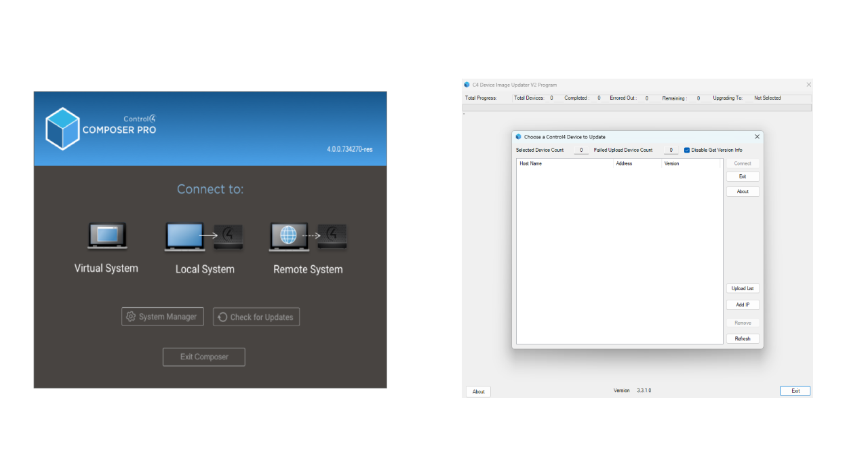Screen dimensions: 868x476
Task: Click the Selected Device Count field
Action: click(580, 150)
